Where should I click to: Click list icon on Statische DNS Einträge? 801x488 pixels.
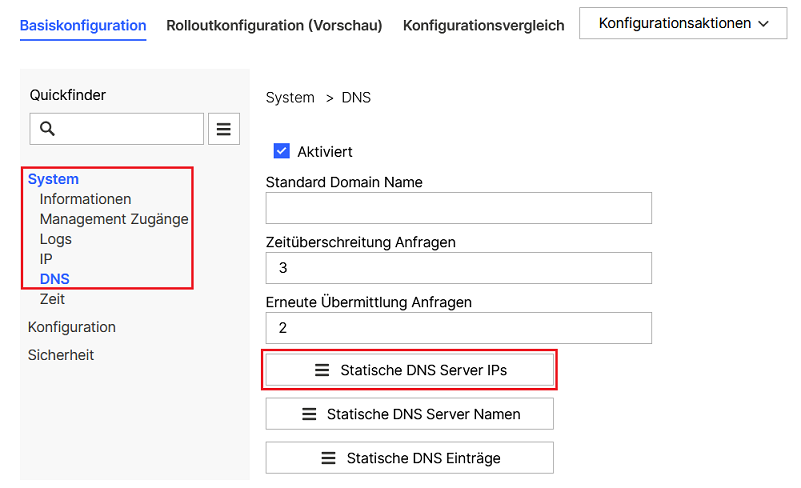pyautogui.click(x=328, y=458)
